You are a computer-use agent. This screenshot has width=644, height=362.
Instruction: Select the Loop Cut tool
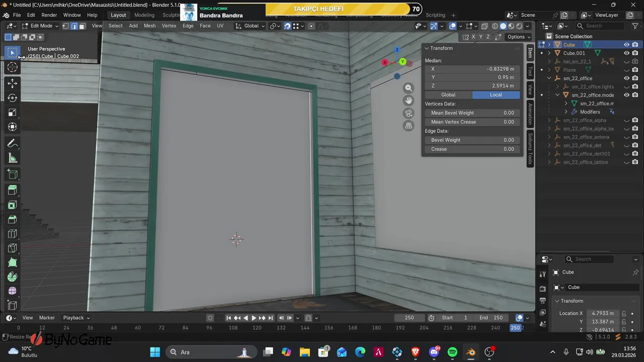[13, 234]
